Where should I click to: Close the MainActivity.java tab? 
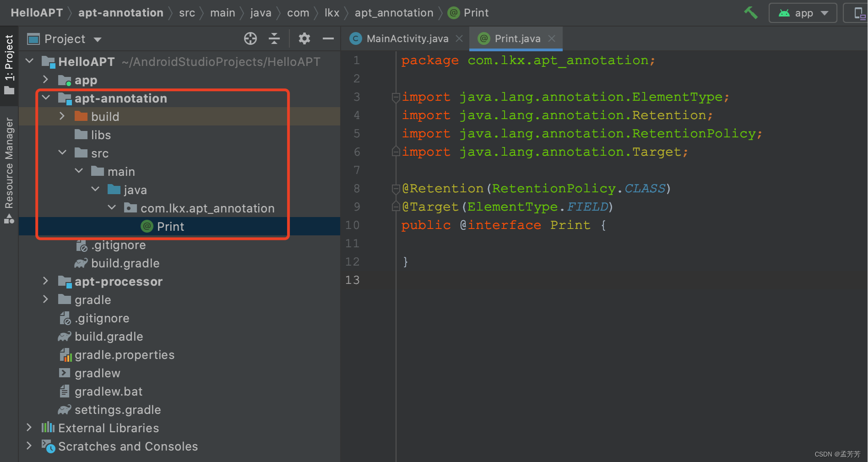pyautogui.click(x=459, y=38)
